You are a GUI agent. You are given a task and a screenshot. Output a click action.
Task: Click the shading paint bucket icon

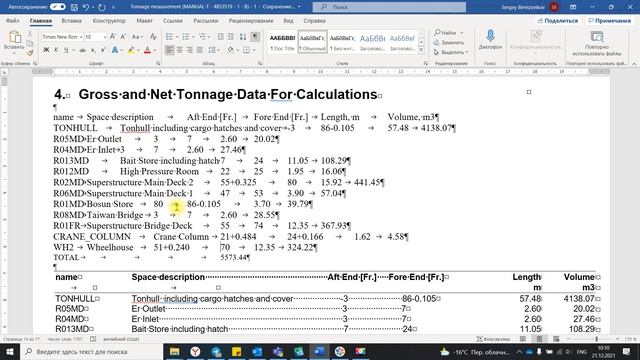[x=231, y=50]
